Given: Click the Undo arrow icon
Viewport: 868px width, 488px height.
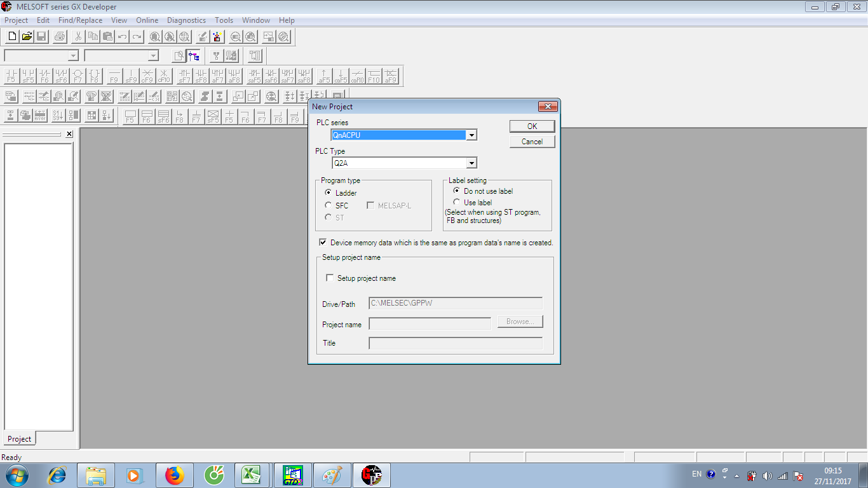Looking at the screenshot, I should tap(122, 37).
